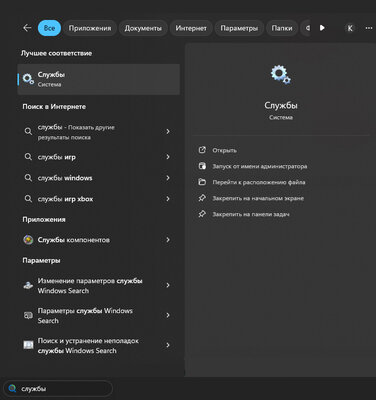Image resolution: width=376 pixels, height=400 pixels.
Task: Expand arrow beside 'службы игр'
Action: click(x=168, y=157)
